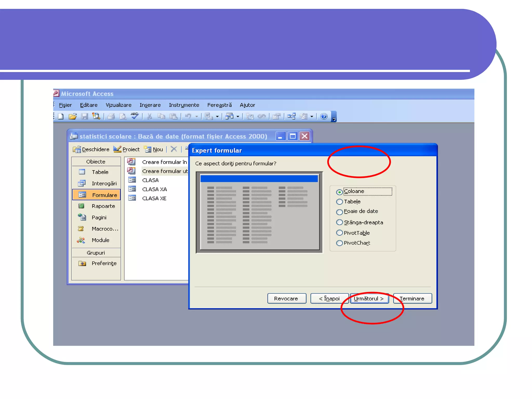Click the Următorul > button
532x399 pixels.
pos(369,298)
